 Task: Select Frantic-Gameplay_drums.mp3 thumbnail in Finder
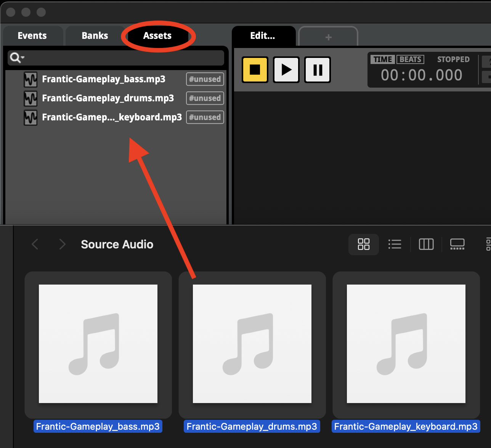tap(252, 344)
